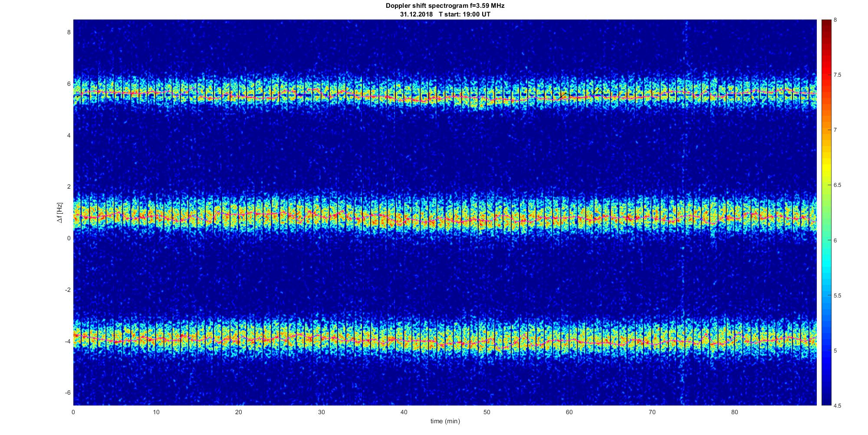The height and width of the screenshot is (435, 868).
Task: Click the dark red top of the colorbar
Action: pyautogui.click(x=826, y=26)
